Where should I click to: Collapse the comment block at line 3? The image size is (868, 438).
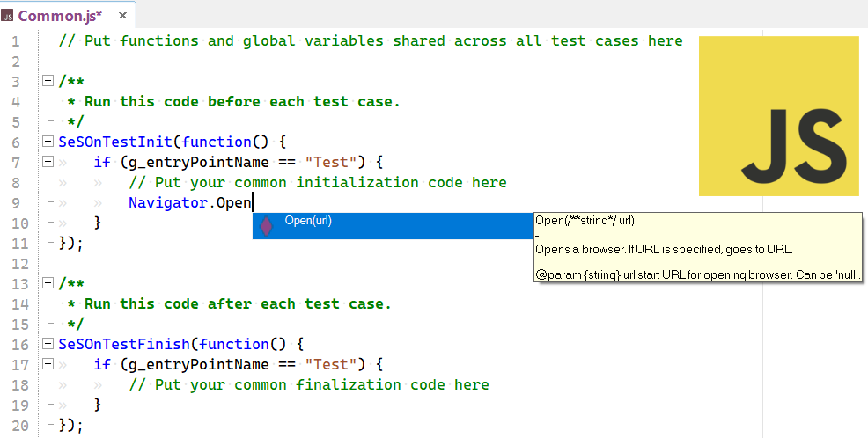coord(48,81)
